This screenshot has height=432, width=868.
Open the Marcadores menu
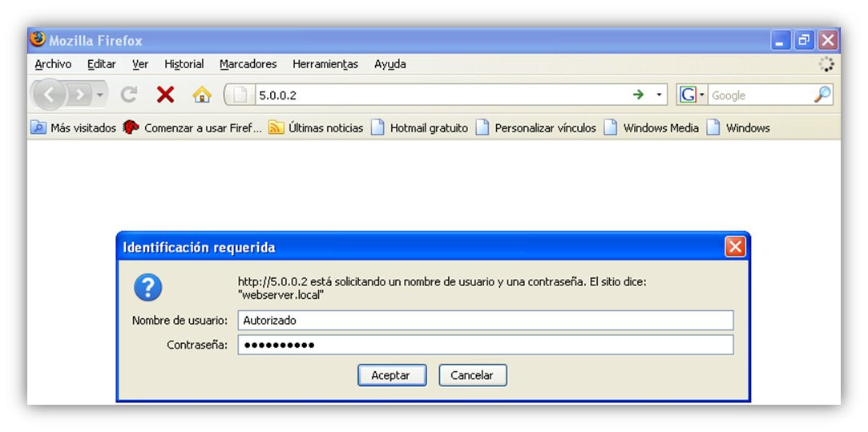(248, 64)
